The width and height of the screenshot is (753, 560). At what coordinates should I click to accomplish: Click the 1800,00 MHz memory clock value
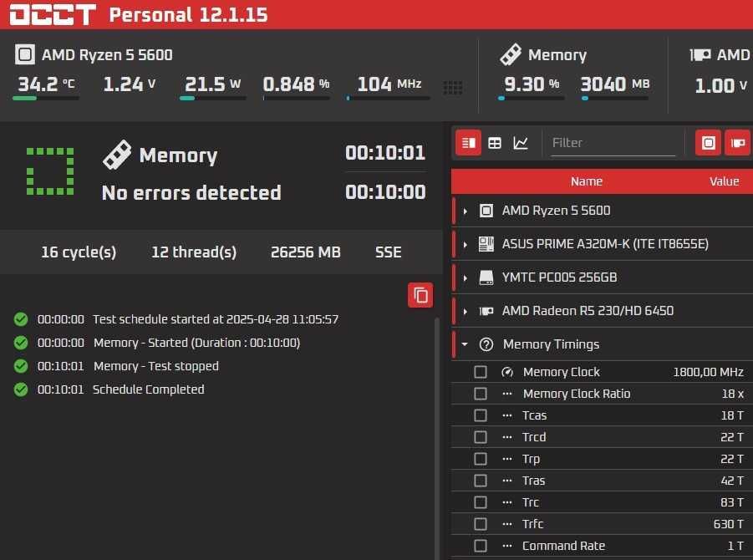click(x=709, y=372)
